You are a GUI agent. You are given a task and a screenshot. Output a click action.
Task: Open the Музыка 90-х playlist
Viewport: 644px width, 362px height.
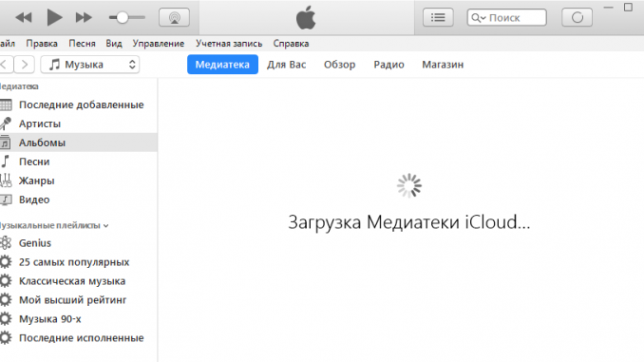78,318
